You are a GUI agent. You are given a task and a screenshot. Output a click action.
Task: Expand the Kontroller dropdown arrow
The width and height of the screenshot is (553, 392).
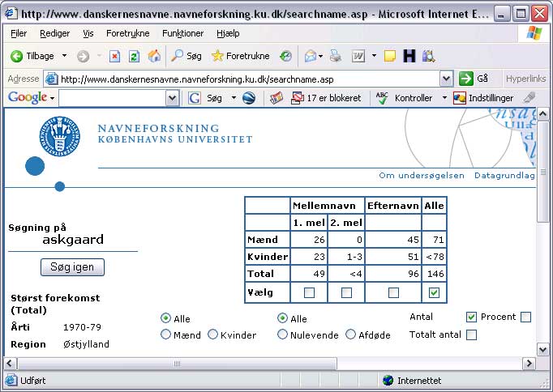[x=444, y=98]
